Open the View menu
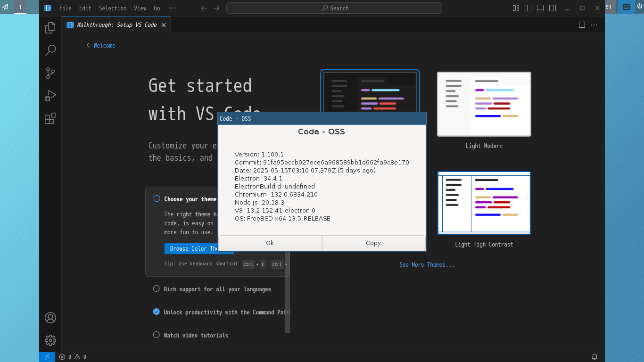Screen dimensions: 644x362 (x=140, y=8)
